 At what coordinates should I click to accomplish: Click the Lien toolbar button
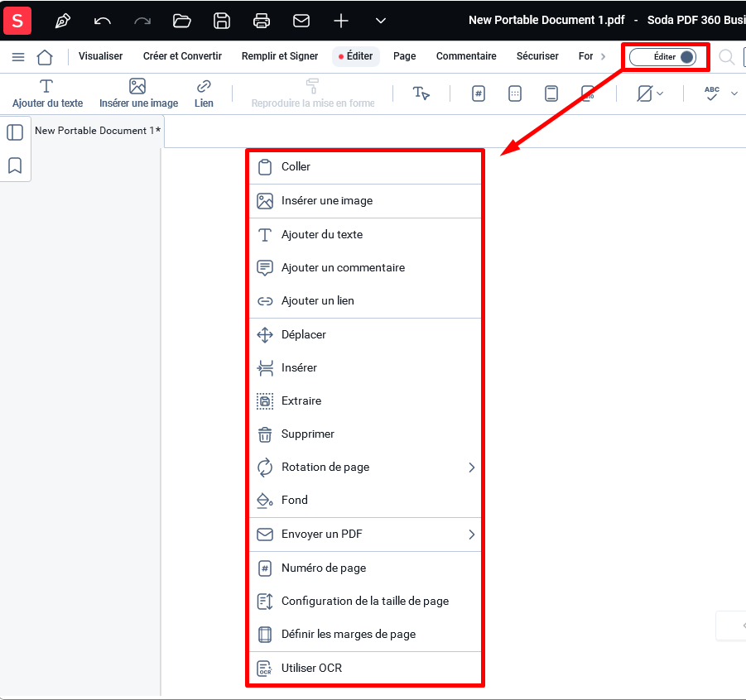pos(204,93)
